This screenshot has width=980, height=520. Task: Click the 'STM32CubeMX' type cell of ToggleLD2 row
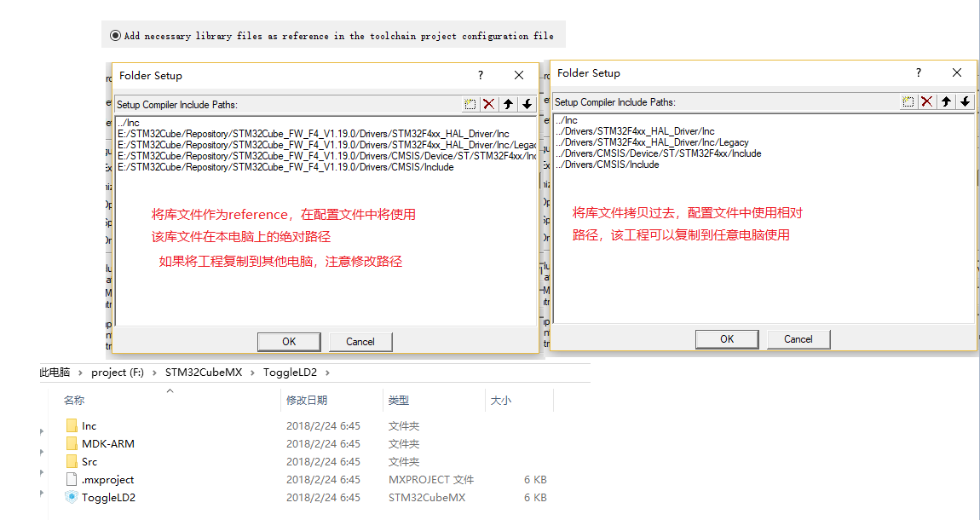(427, 498)
